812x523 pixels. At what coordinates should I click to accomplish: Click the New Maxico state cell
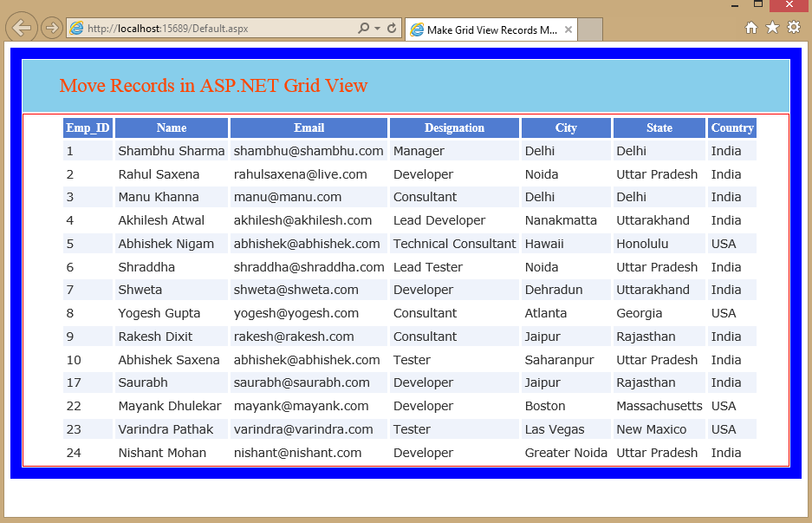[659, 429]
